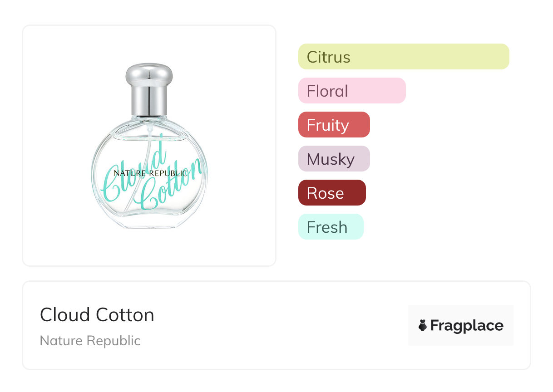Open the Cloud Cotton fragrance title
This screenshot has width=553, height=392.
[97, 315]
